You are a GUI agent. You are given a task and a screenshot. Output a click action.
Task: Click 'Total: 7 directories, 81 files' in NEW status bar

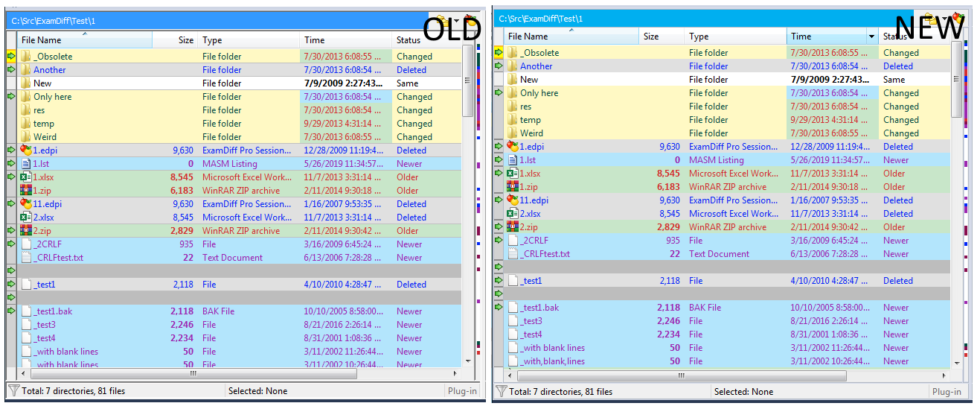pos(561,392)
